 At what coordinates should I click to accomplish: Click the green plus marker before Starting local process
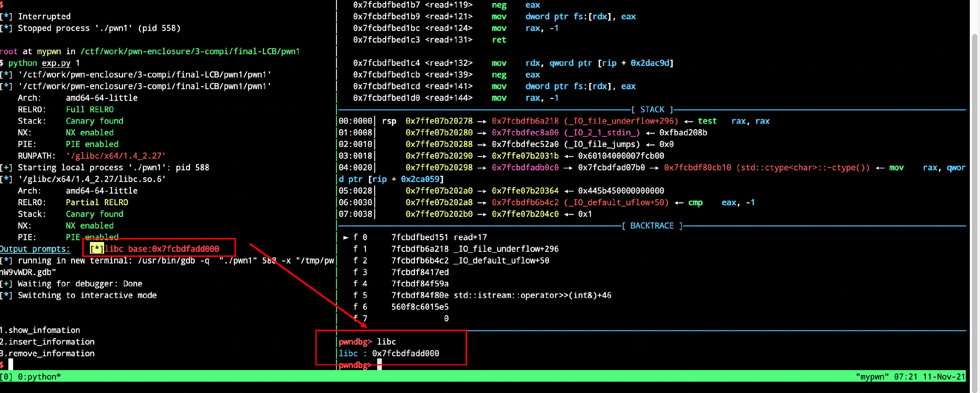click(x=7, y=167)
